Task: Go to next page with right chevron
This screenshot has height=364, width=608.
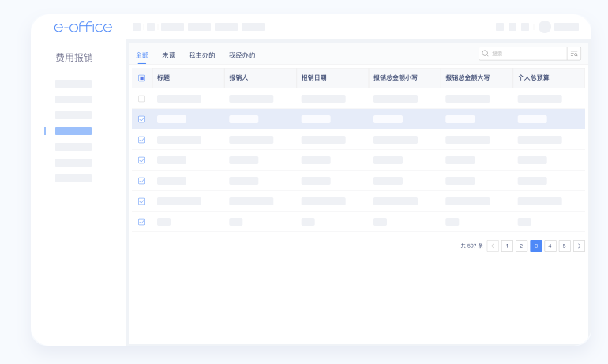Action: [x=579, y=246]
